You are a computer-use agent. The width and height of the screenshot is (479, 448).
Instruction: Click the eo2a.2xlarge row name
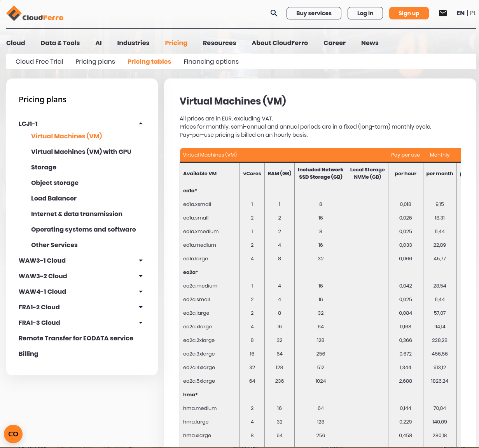[199, 340]
